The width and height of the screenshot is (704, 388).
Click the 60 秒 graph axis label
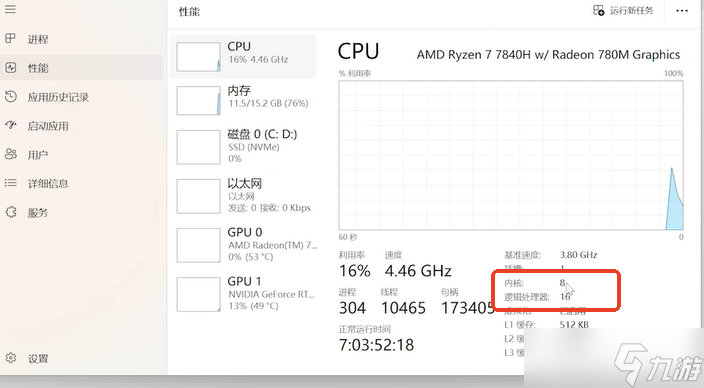348,237
